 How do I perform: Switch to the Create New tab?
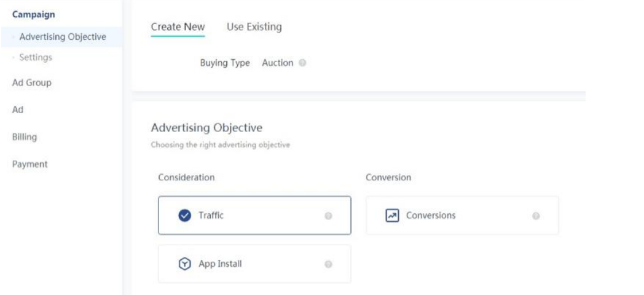click(x=178, y=27)
